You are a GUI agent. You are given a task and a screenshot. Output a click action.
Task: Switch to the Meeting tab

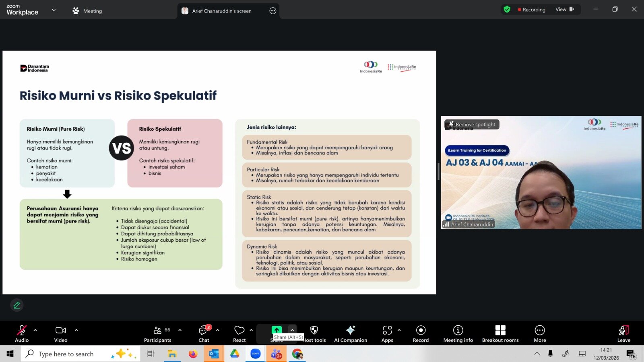point(87,11)
